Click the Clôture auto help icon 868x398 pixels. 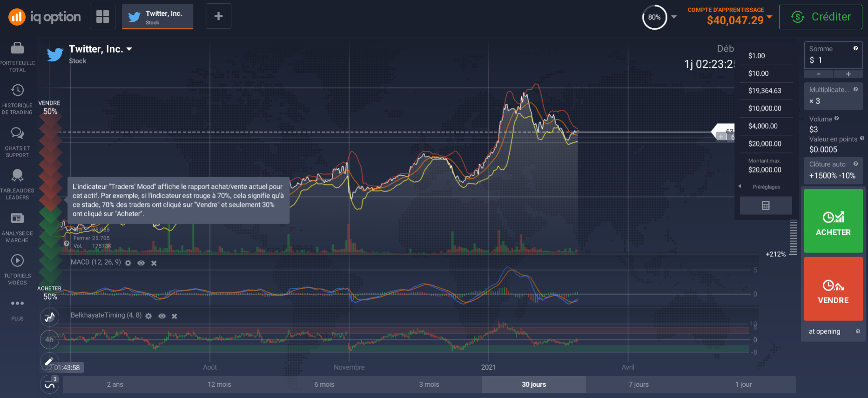pyautogui.click(x=855, y=164)
